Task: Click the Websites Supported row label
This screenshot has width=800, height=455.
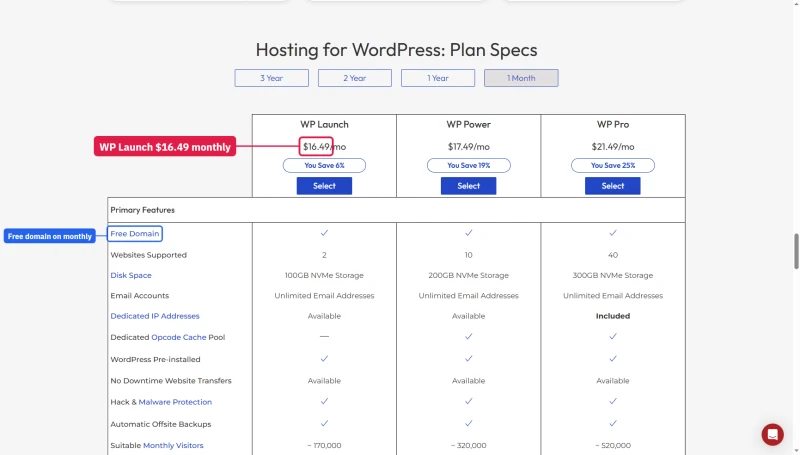Action: coord(148,255)
